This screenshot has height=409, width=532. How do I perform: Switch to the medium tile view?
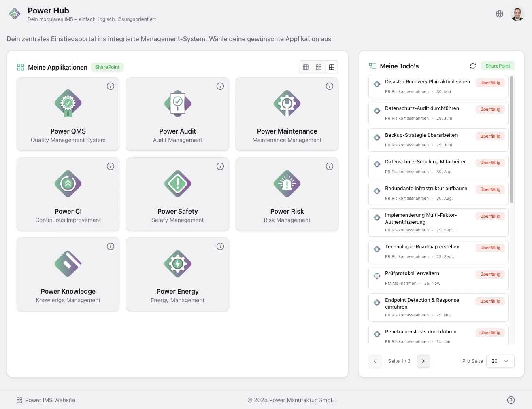[319, 67]
